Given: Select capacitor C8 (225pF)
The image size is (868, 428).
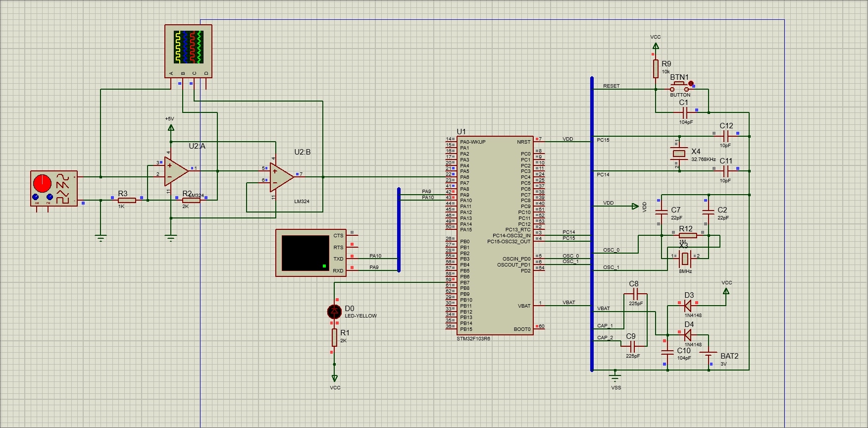Looking at the screenshot, I should pos(636,295).
